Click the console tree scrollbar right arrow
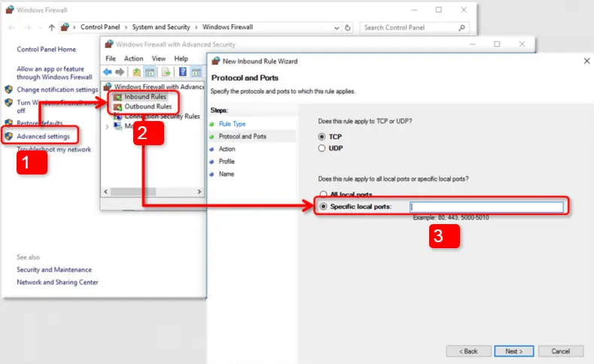 pyautogui.click(x=200, y=192)
